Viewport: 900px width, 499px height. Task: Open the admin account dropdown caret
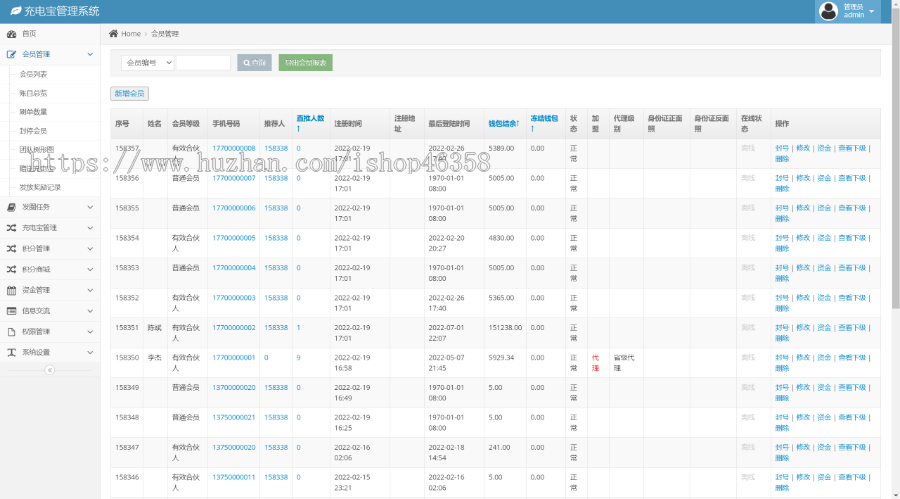coord(871,11)
